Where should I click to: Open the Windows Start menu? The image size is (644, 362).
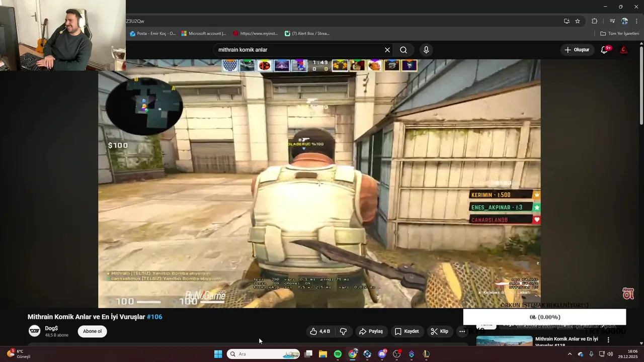(x=218, y=354)
